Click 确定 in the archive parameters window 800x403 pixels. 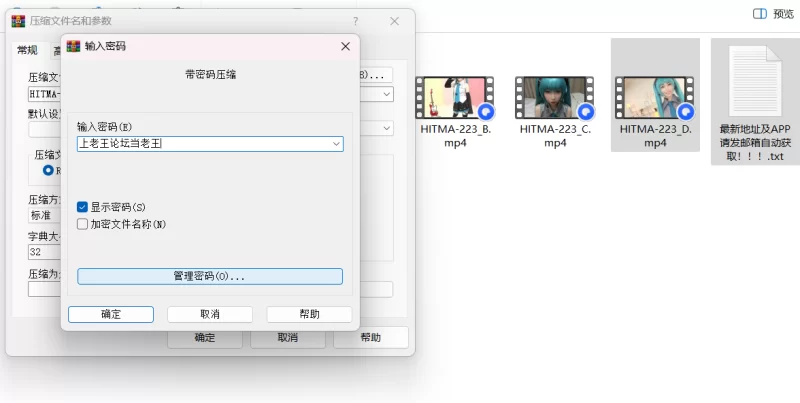(205, 338)
